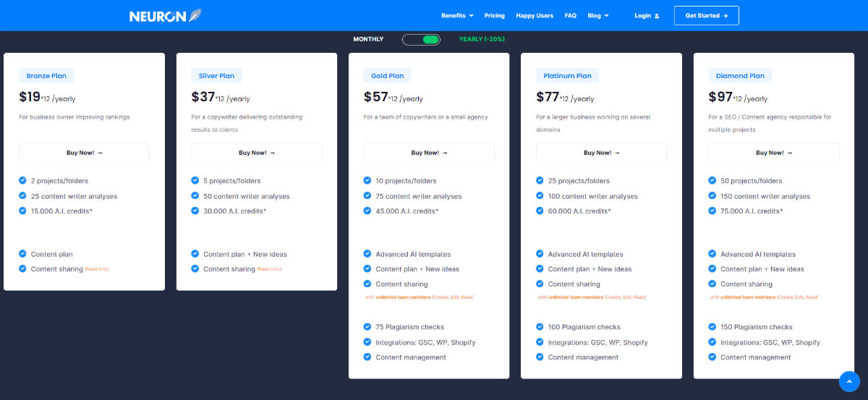
Task: Click the checkmark beside 150 content writer analyses
Action: point(712,196)
